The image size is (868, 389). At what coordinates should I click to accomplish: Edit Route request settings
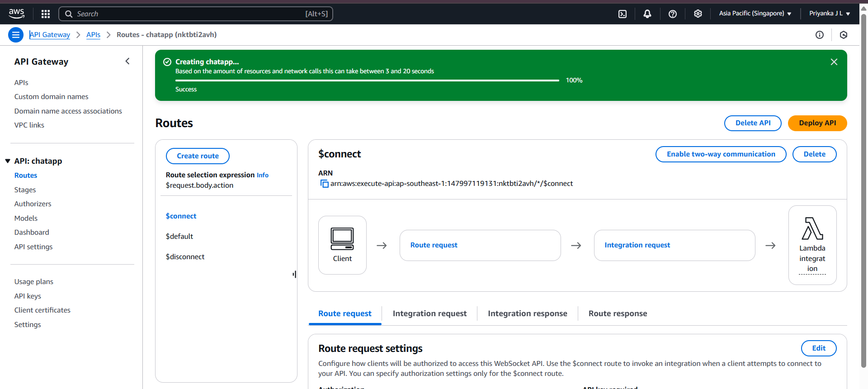tap(819, 348)
